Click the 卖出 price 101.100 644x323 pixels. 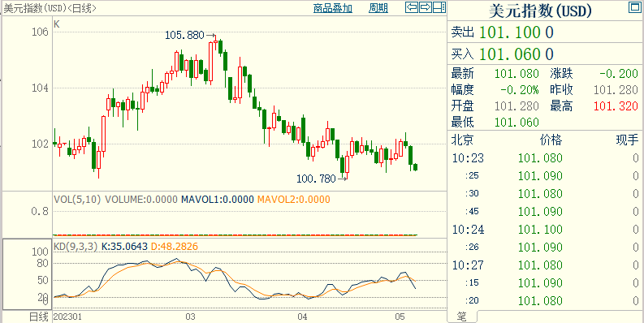click(x=516, y=32)
